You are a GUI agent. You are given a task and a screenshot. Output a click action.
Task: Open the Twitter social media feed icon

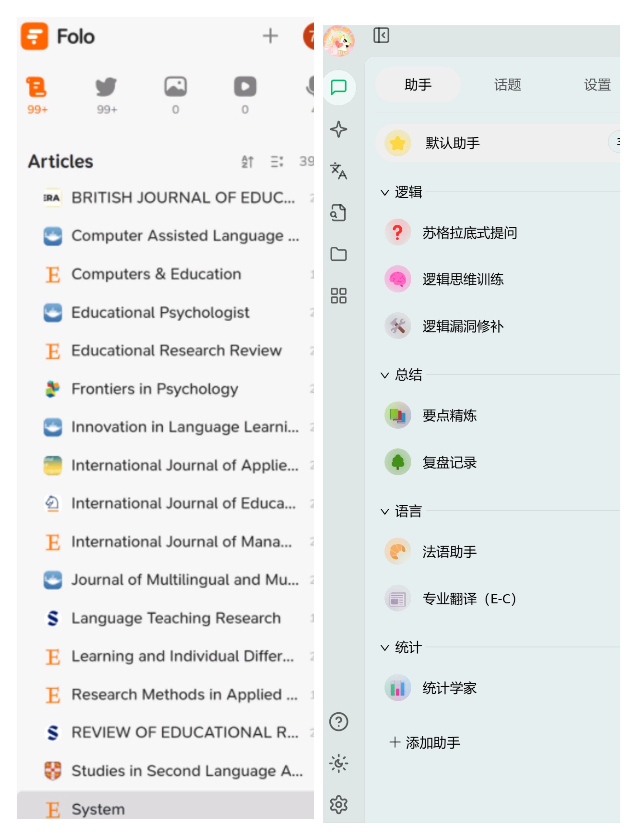106,87
